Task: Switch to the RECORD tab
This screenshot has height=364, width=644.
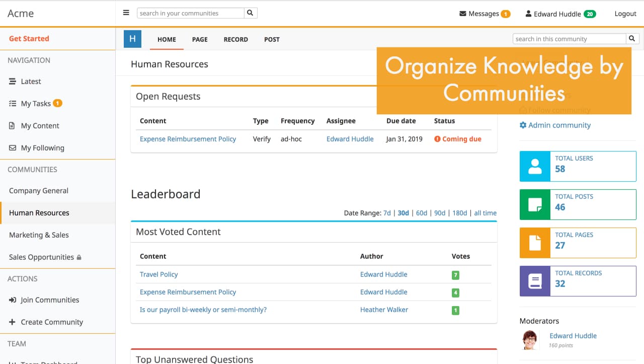Action: click(235, 39)
